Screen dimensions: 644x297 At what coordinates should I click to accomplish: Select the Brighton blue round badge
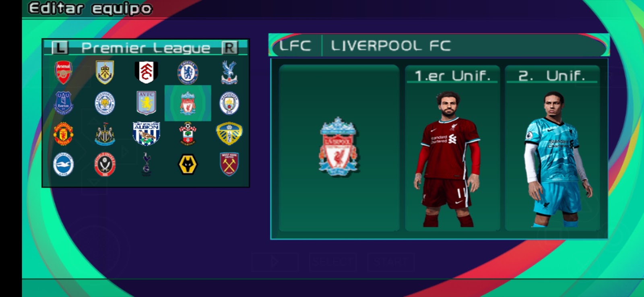[63, 165]
